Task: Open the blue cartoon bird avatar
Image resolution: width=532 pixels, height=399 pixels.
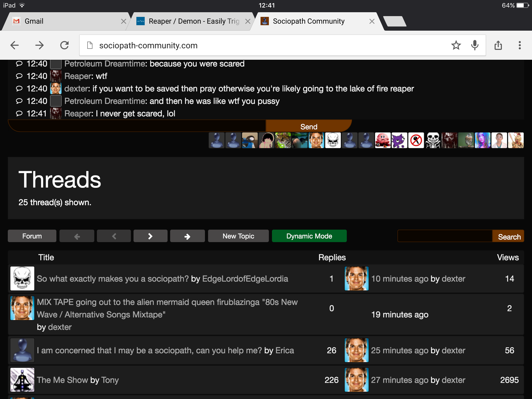Action: coord(250,140)
